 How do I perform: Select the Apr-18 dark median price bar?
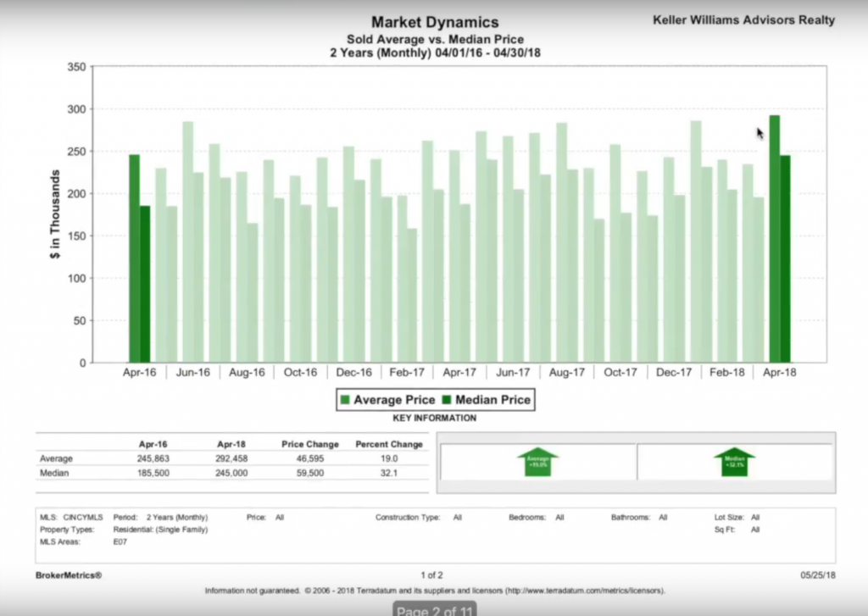(785, 258)
